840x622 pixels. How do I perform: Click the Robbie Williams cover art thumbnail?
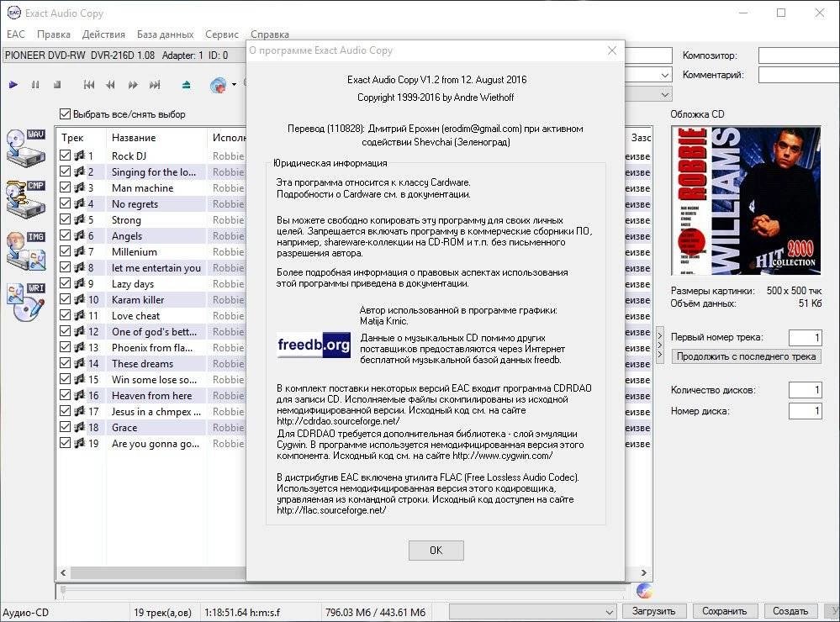click(x=746, y=200)
